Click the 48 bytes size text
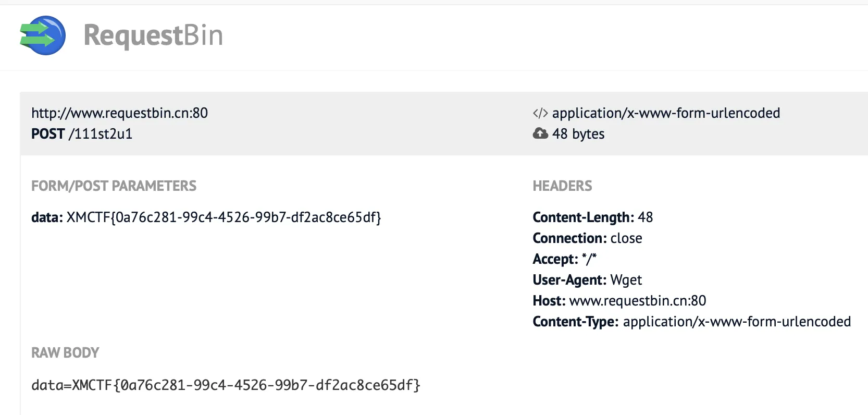 coord(578,134)
